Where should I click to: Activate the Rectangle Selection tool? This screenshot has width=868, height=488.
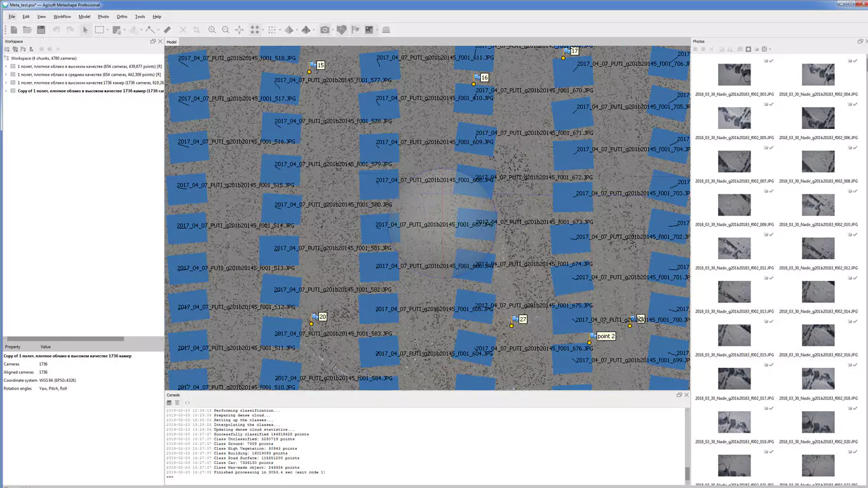(98, 30)
